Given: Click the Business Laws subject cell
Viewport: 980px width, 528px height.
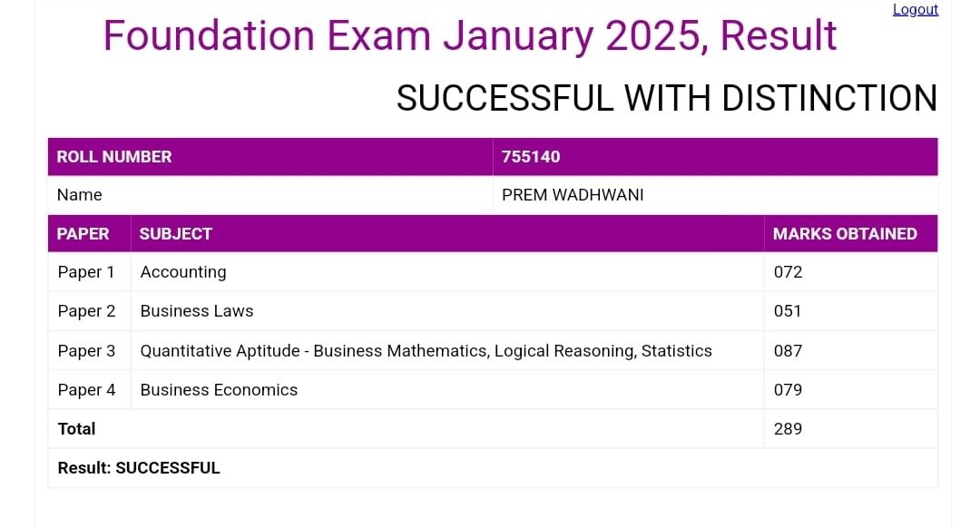Looking at the screenshot, I should click(x=197, y=311).
